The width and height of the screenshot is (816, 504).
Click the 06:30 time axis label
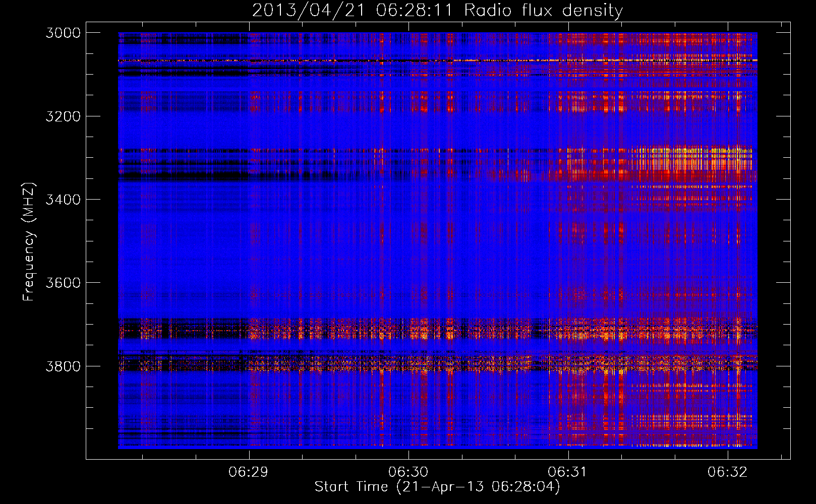408,472
